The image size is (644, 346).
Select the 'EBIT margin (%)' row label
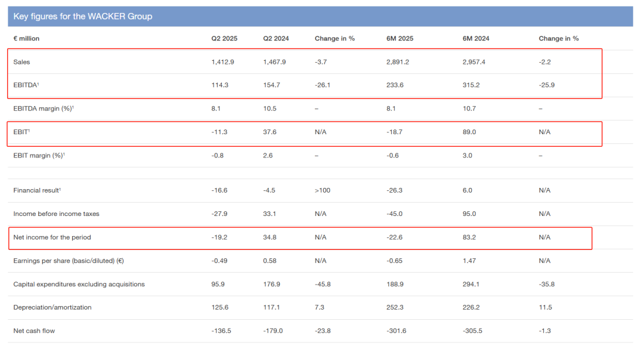39,155
